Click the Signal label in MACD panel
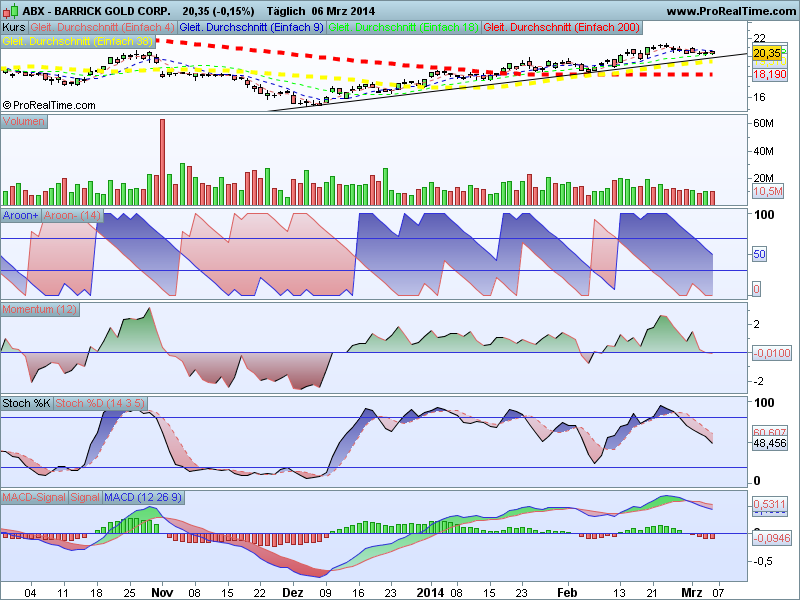The image size is (800, 600). 85,497
